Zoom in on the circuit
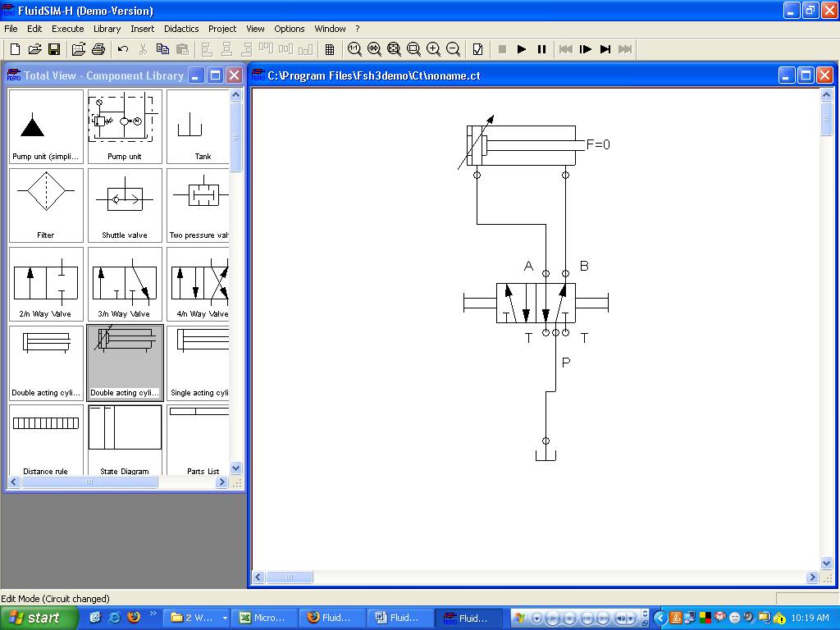840x630 pixels. [433, 49]
